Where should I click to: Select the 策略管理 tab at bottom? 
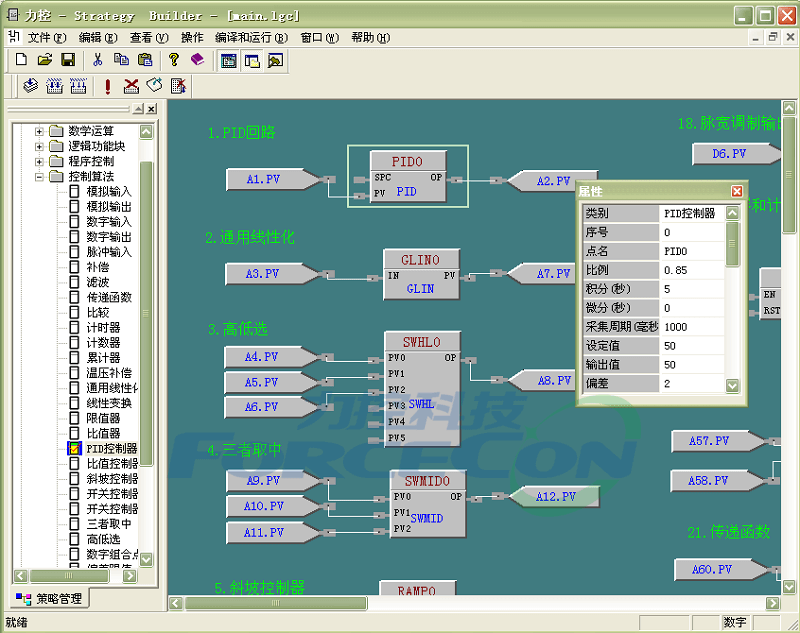click(x=49, y=599)
